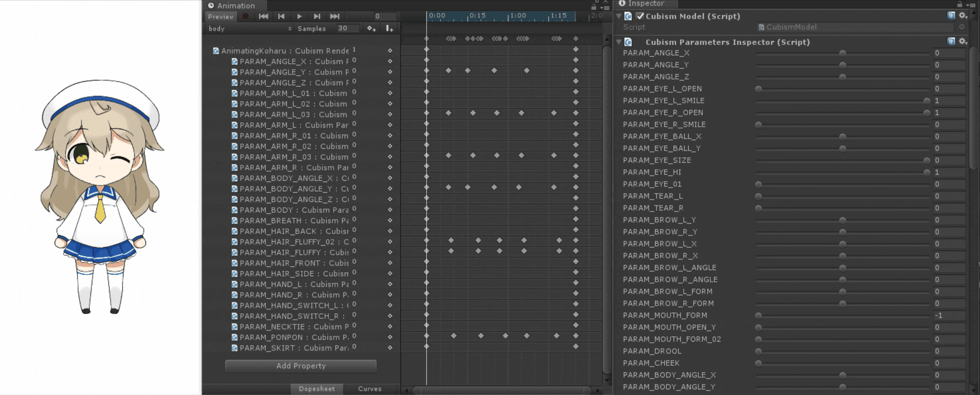The width and height of the screenshot is (980, 395).
Task: Click the PARAM_TEAR_L slider handle
Action: click(x=759, y=196)
